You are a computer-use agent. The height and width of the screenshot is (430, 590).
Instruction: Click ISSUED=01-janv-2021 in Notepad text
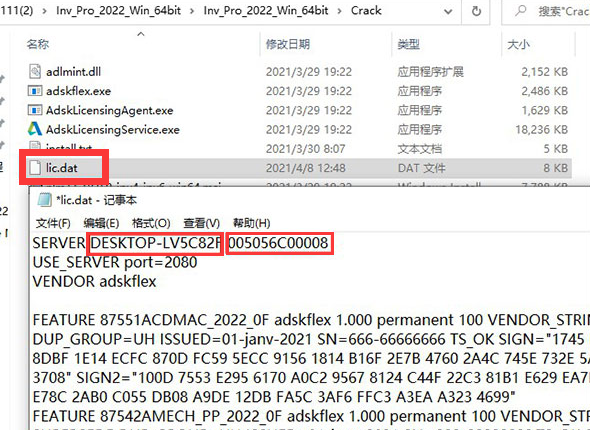[236, 339]
